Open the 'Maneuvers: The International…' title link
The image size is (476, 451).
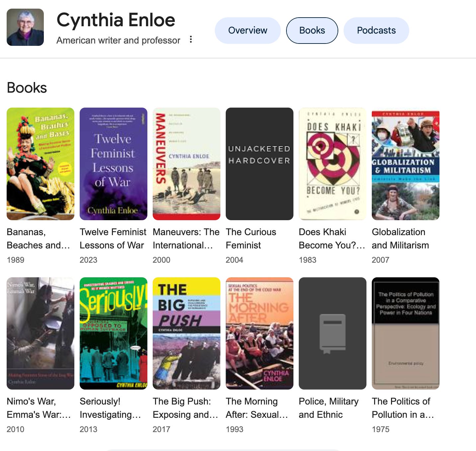186,238
